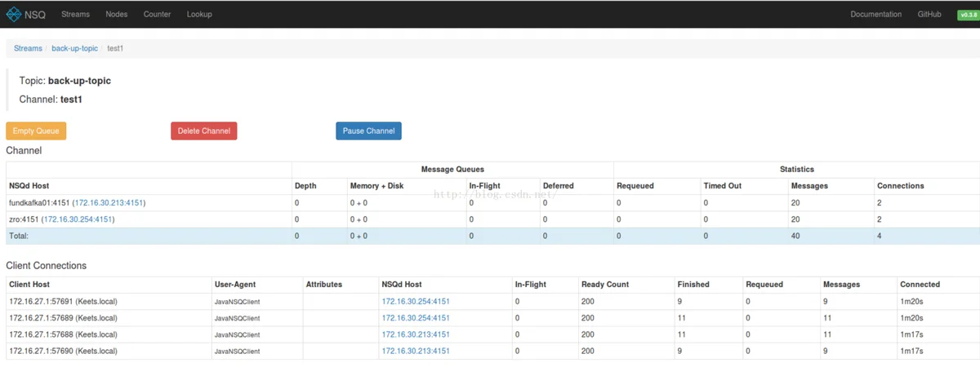The height and width of the screenshot is (376, 980).
Task: Navigate to Streams breadcrumb
Action: click(28, 48)
